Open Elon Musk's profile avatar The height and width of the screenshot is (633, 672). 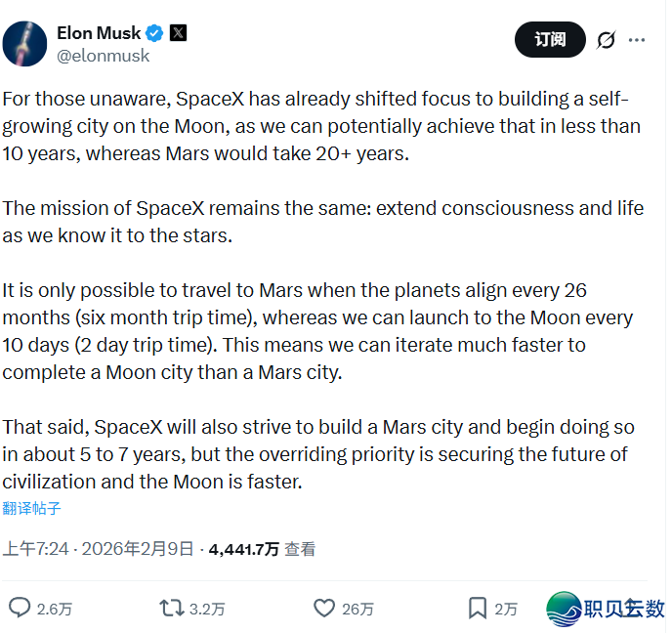[x=25, y=43]
